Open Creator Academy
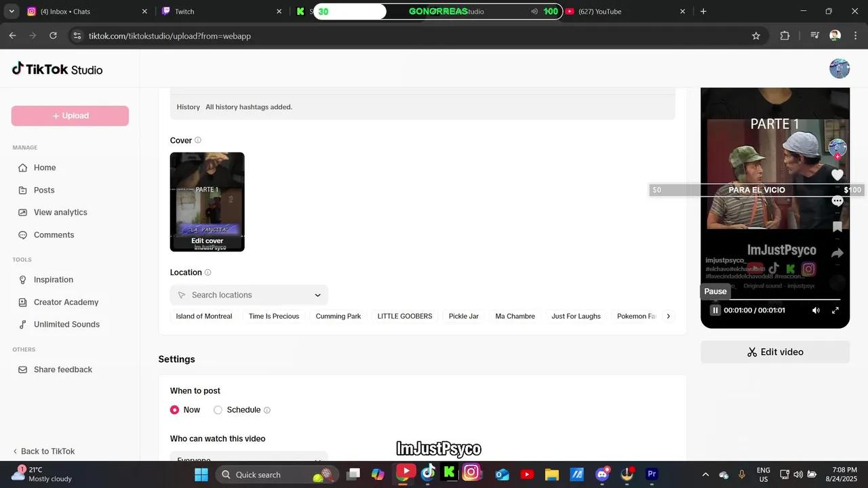868x488 pixels. [x=66, y=302]
